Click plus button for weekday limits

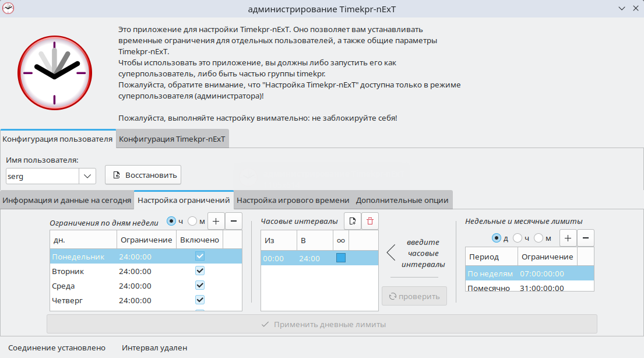pyautogui.click(x=216, y=221)
